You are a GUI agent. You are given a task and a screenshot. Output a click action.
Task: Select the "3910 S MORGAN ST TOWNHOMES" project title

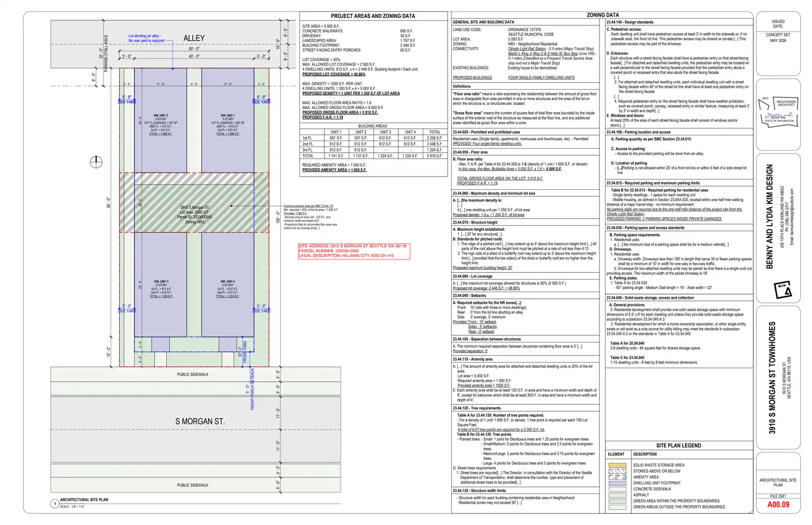772,377
